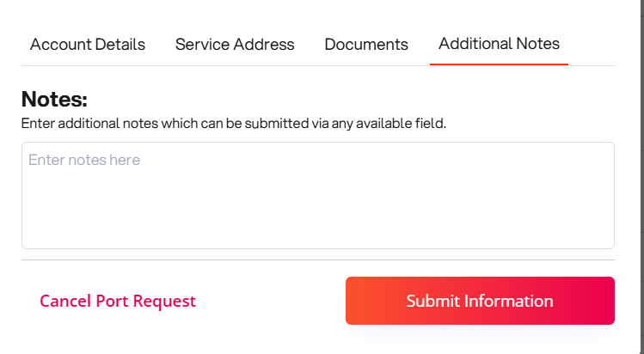644x354 pixels.
Task: Place cursor in the Notes field
Action: [x=317, y=196]
